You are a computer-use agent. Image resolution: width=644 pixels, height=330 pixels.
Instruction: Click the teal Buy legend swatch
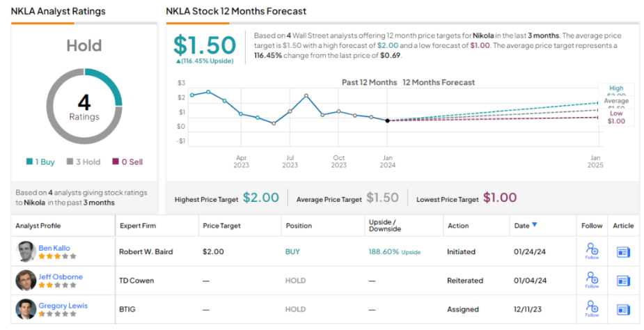coord(29,162)
